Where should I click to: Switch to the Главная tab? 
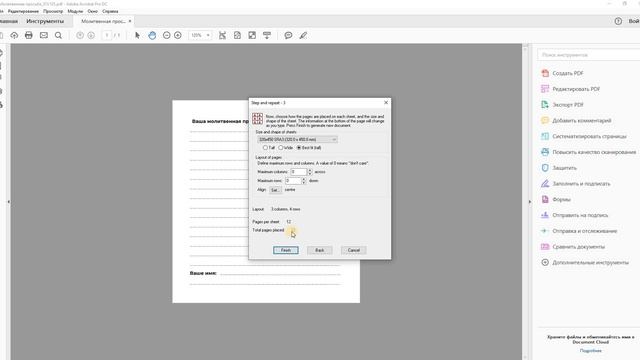pos(9,21)
